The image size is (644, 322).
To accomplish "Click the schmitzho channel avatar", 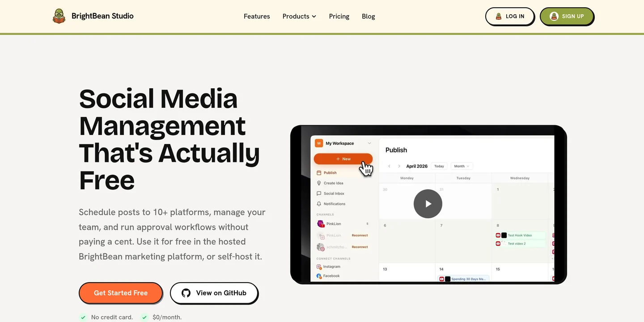I will point(320,247).
